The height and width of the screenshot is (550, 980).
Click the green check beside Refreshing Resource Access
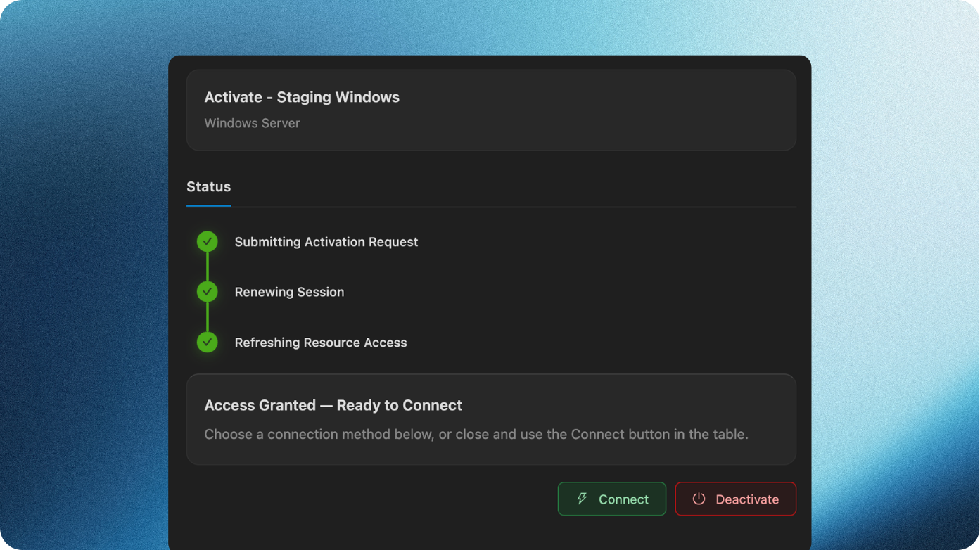pyautogui.click(x=207, y=343)
